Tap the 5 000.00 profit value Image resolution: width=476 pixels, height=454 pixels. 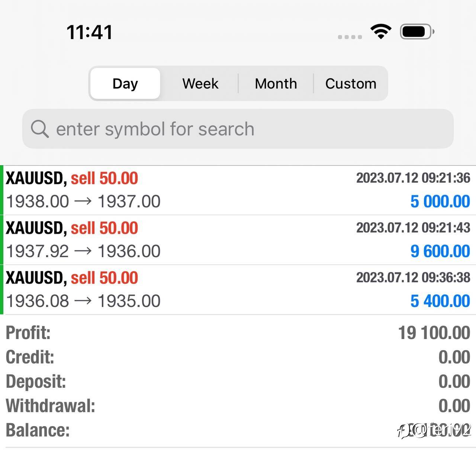440,202
